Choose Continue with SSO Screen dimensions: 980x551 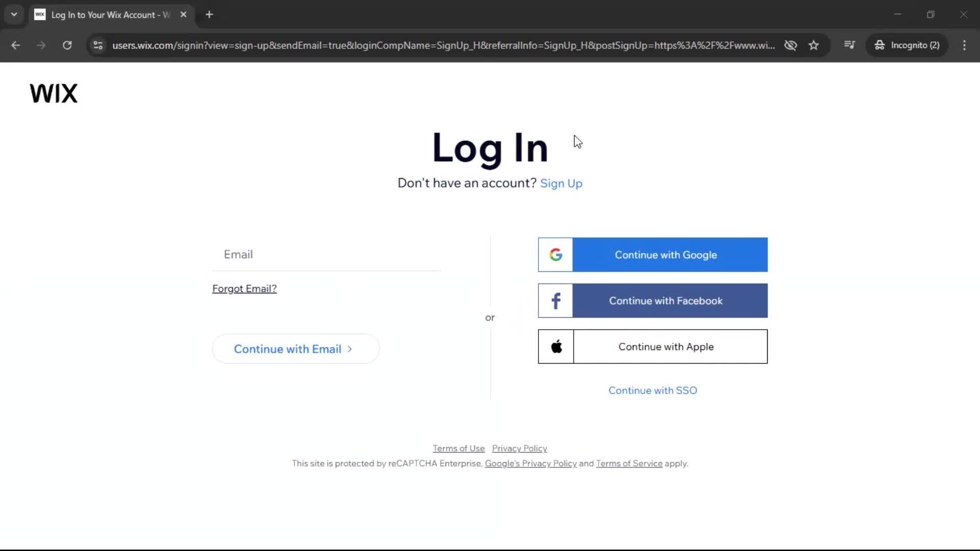[x=652, y=390]
